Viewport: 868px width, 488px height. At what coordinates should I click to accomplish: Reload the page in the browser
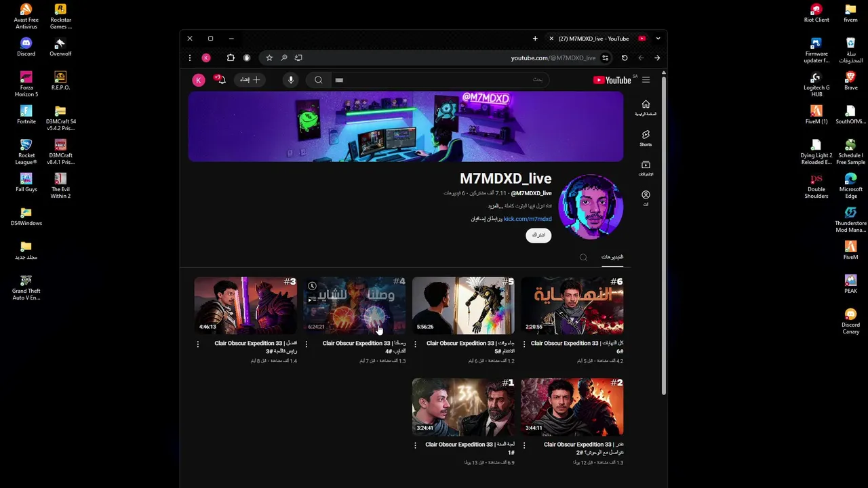coord(625,58)
